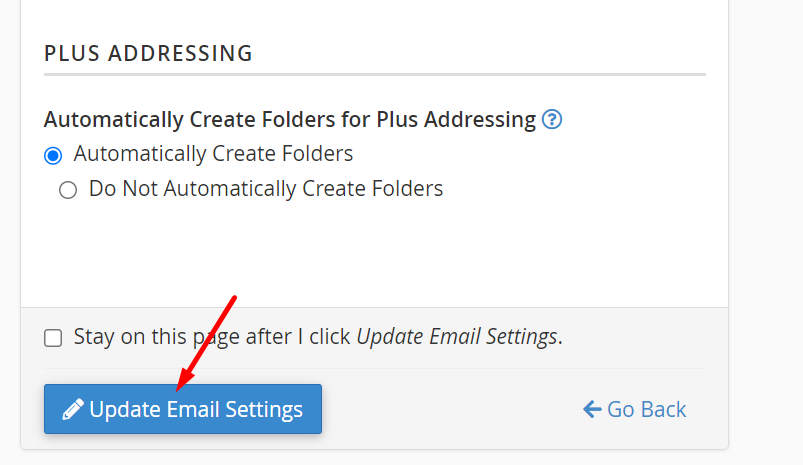Screen dimensions: 803x465
Task: Click the word "Settings" on the blue button
Action: [264, 410]
